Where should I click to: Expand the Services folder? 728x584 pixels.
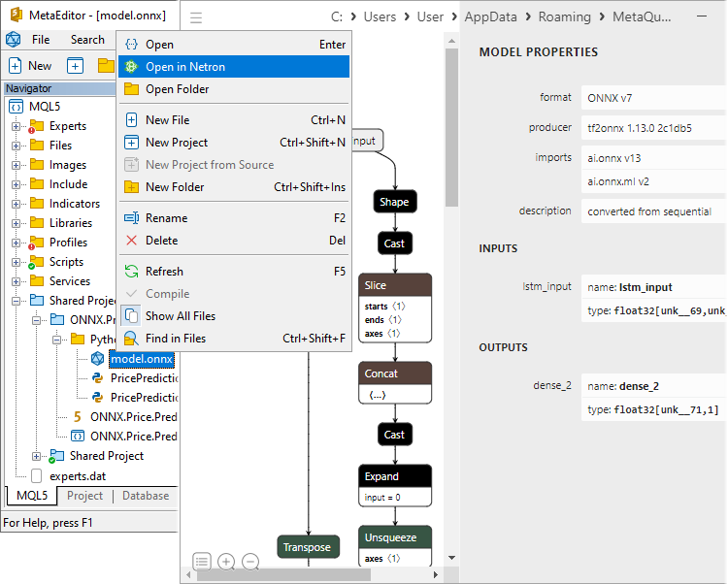[16, 281]
